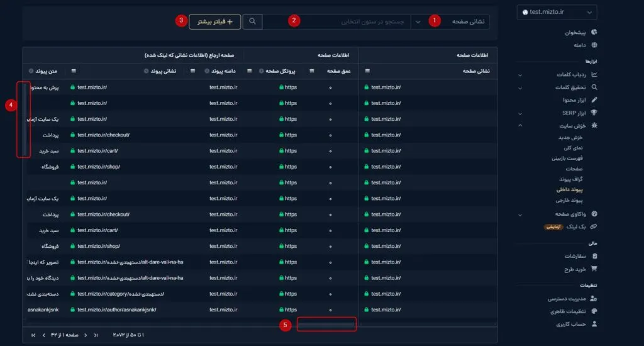644x346 pixels.
Task: Click the فیلتر بیشتر button
Action: click(x=215, y=21)
